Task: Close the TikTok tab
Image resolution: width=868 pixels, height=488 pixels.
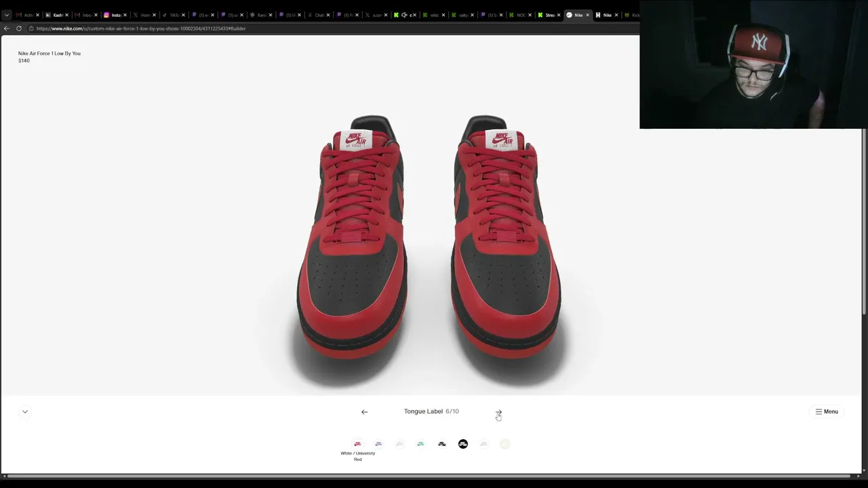Action: click(184, 15)
